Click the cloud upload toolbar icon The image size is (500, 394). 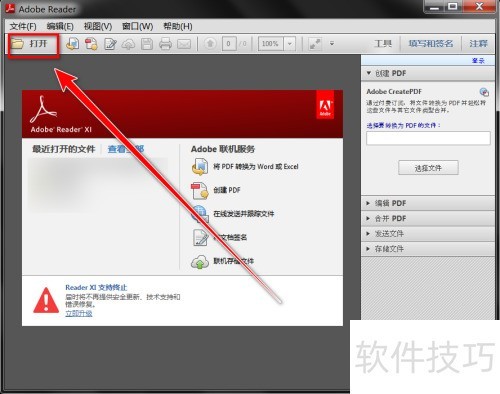click(x=128, y=44)
